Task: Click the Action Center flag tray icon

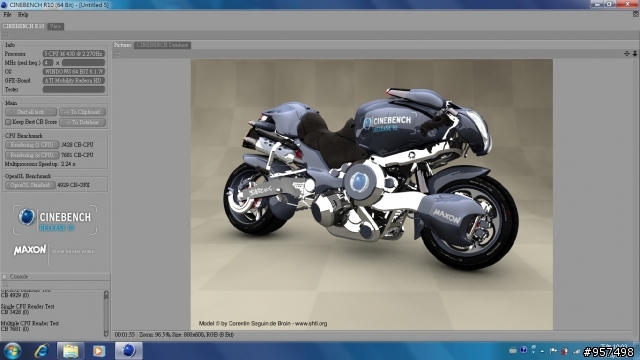Action: (x=553, y=351)
